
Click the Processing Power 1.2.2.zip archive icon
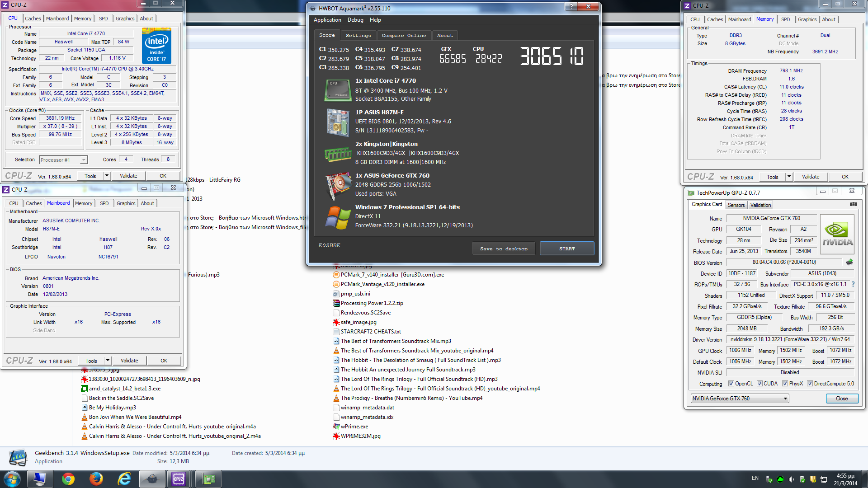336,303
